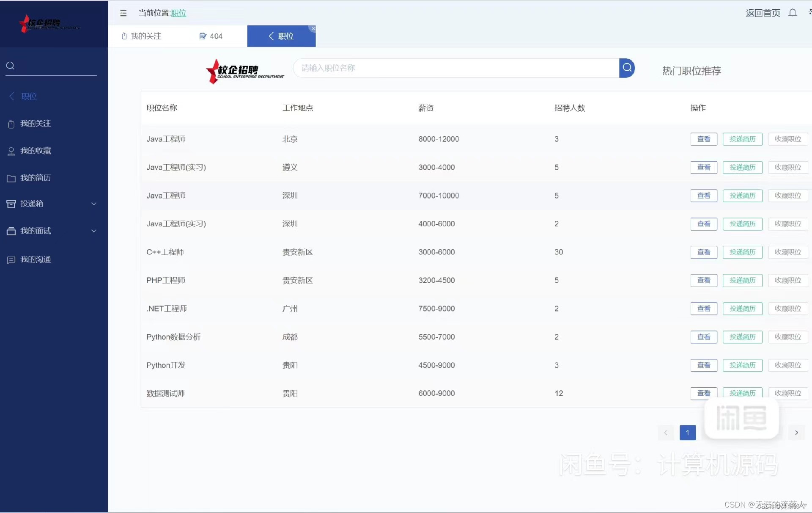Click 投递简历 for the C++工程师 row
Image resolution: width=812 pixels, height=513 pixels.
[742, 252]
